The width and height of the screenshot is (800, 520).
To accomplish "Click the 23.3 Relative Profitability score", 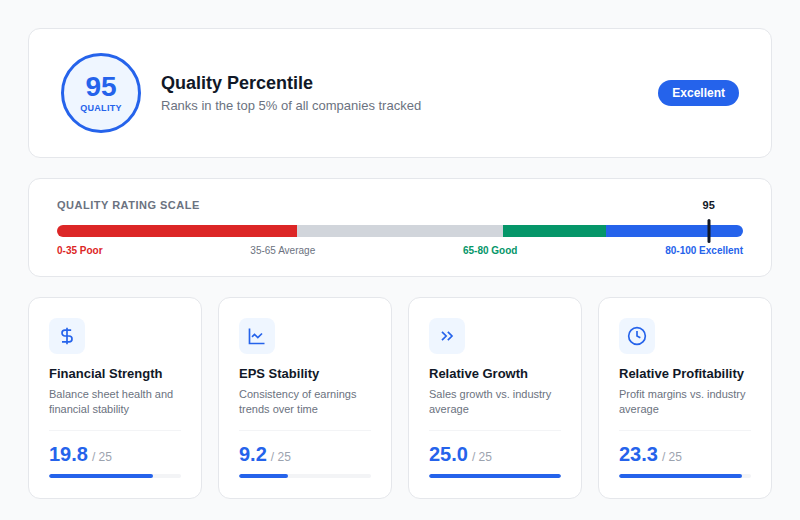I will click(x=638, y=454).
